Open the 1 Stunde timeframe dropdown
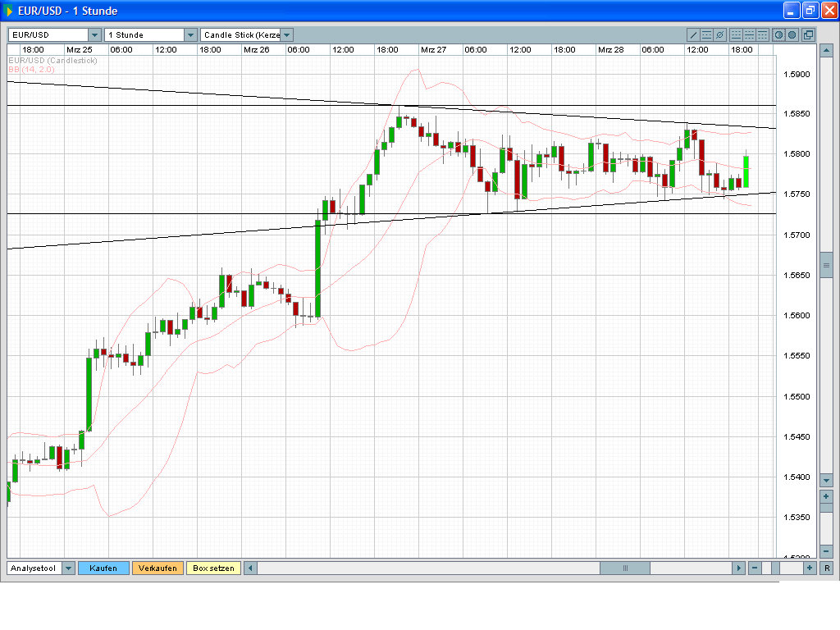The height and width of the screenshot is (630, 840). click(x=148, y=34)
